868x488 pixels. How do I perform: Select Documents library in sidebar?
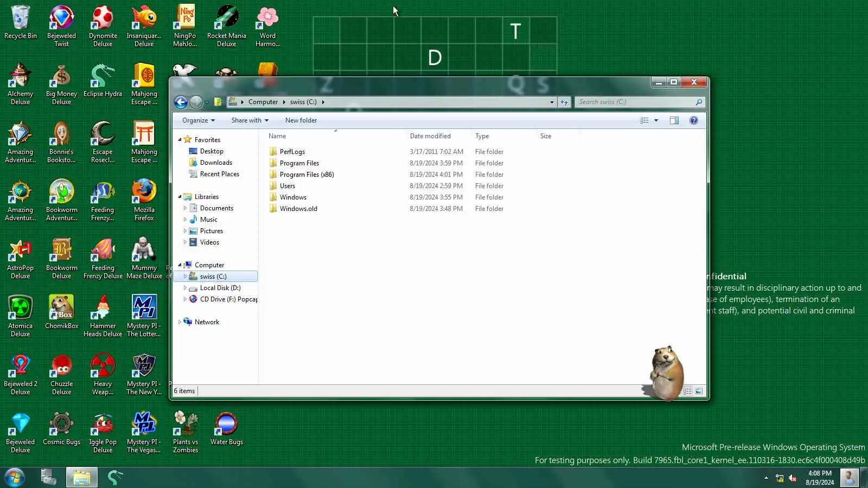pos(216,208)
